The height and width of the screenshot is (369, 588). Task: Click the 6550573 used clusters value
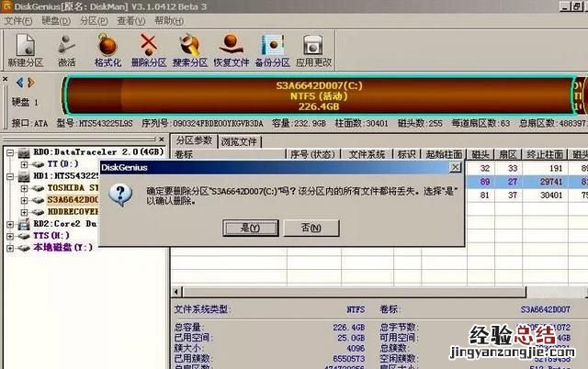point(349,359)
